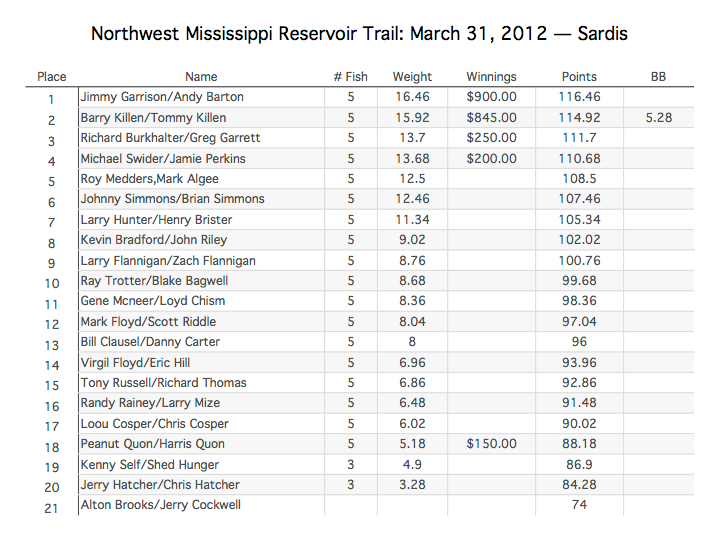Click the title 'Northwest Mississippi Reservoir Trail'
This screenshot has width=719, height=541.
[x=248, y=34]
